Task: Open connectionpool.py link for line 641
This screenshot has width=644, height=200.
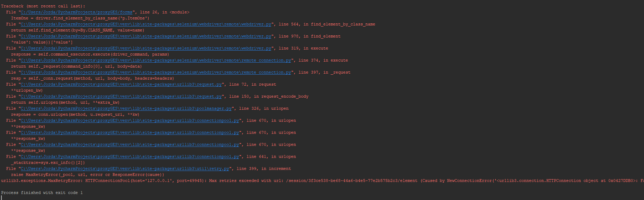Action: tap(130, 156)
